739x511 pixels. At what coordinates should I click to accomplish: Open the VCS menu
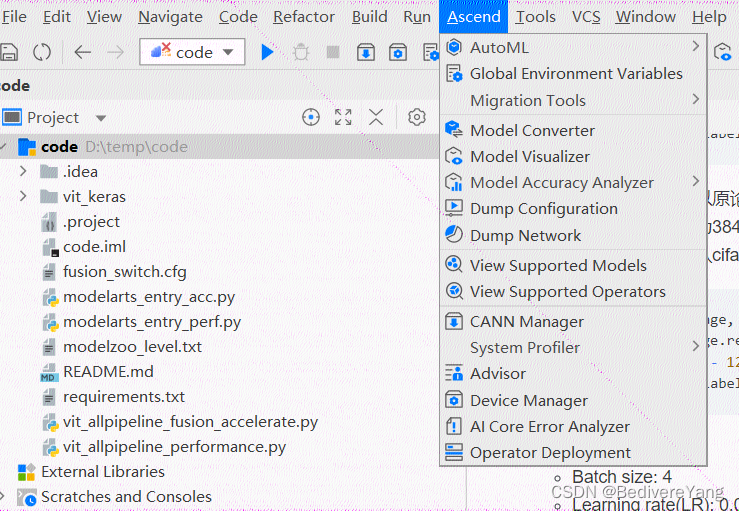[x=586, y=17]
